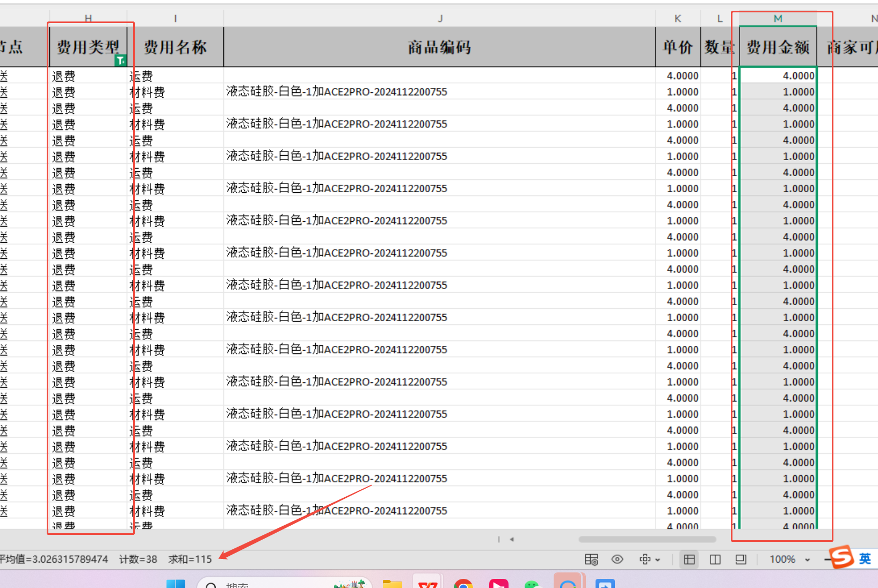Select column I header
This screenshot has height=588, width=878.
(x=176, y=19)
